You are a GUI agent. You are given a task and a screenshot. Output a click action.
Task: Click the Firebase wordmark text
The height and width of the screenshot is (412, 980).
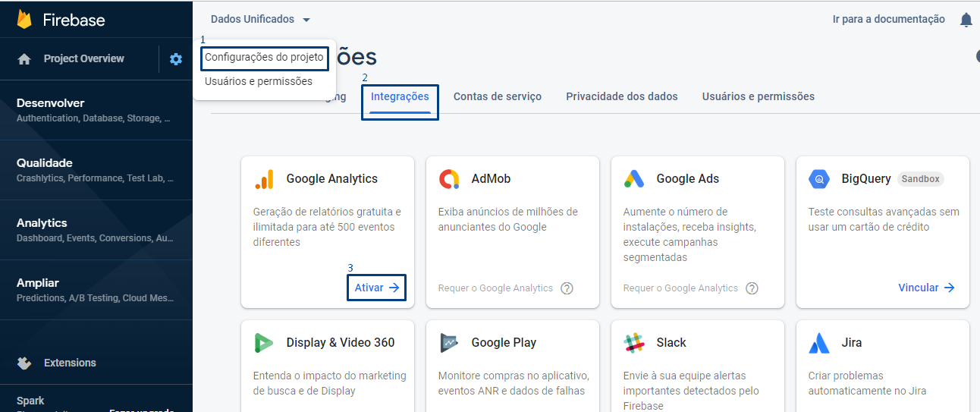pyautogui.click(x=73, y=20)
